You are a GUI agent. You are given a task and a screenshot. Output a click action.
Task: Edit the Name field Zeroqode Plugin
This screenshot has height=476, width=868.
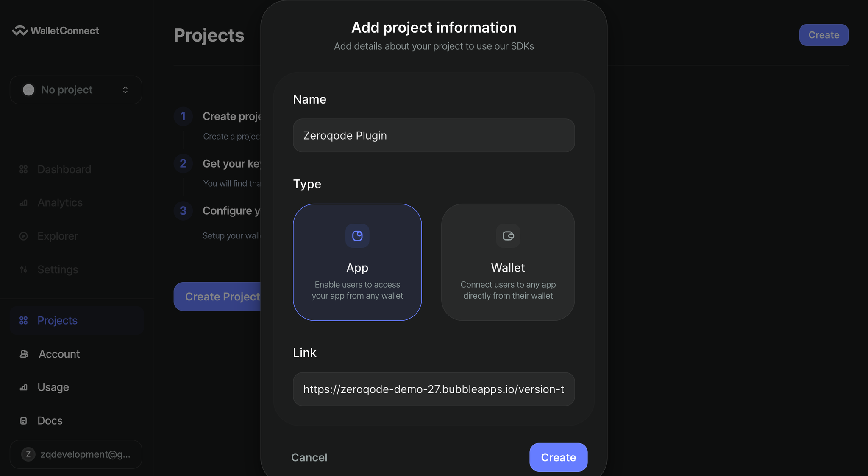(x=434, y=135)
